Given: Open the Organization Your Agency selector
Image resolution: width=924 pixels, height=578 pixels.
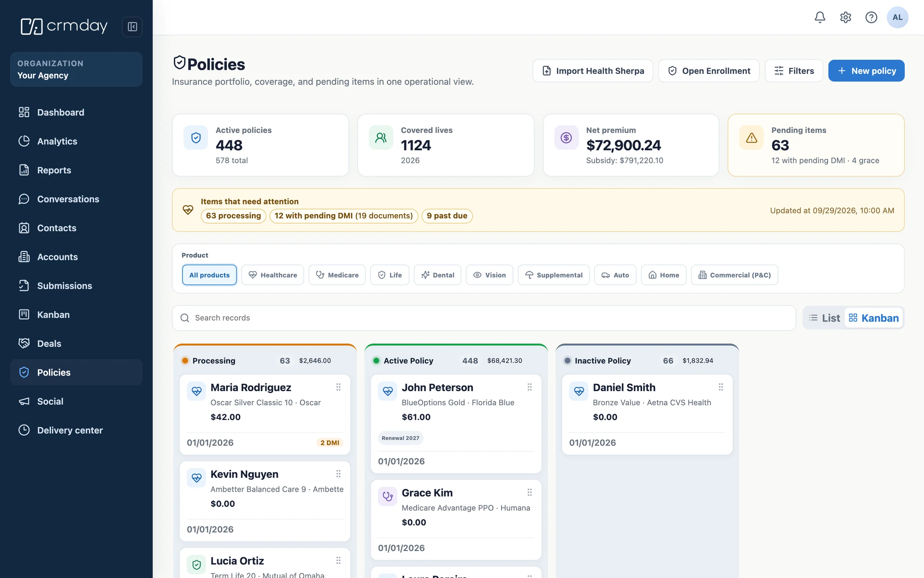Looking at the screenshot, I should tap(76, 69).
